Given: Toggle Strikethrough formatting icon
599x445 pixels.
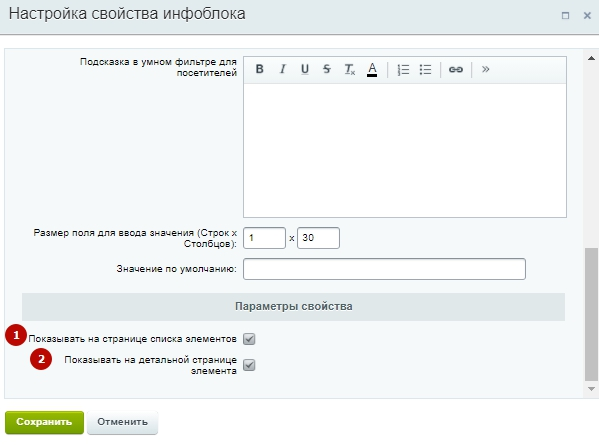Looking at the screenshot, I should click(x=327, y=69).
